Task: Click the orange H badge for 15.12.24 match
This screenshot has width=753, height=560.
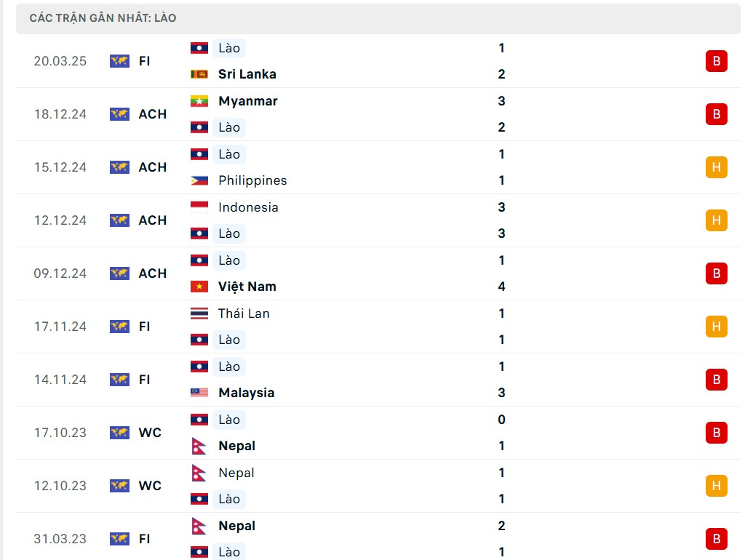Action: [716, 167]
